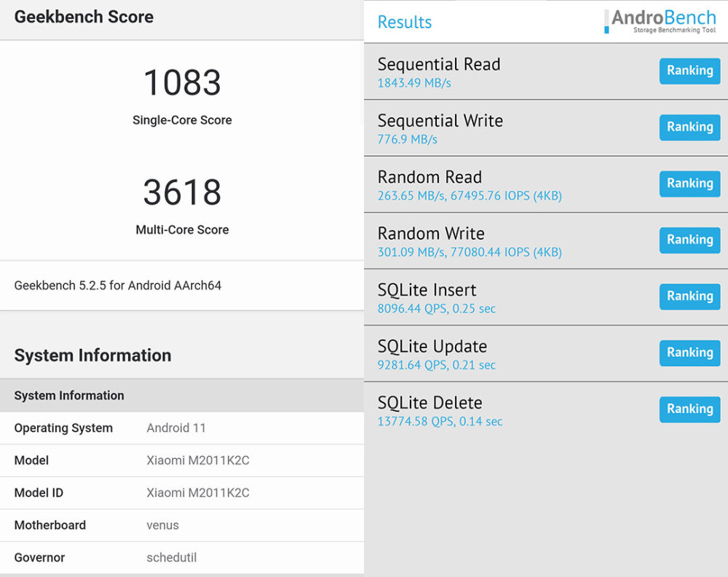Select the Sequential Read label
This screenshot has width=728, height=577.
(439, 64)
